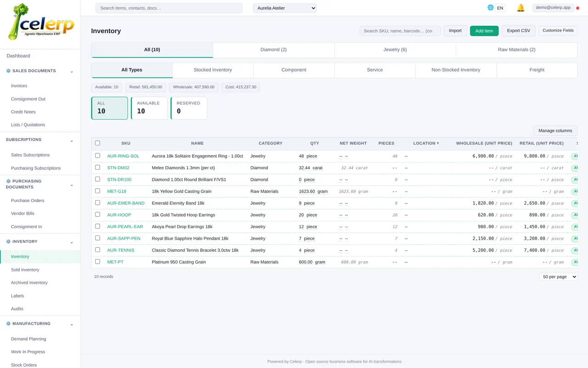Filter by the Reserved status card
This screenshot has height=368, width=588.
tap(189, 108)
